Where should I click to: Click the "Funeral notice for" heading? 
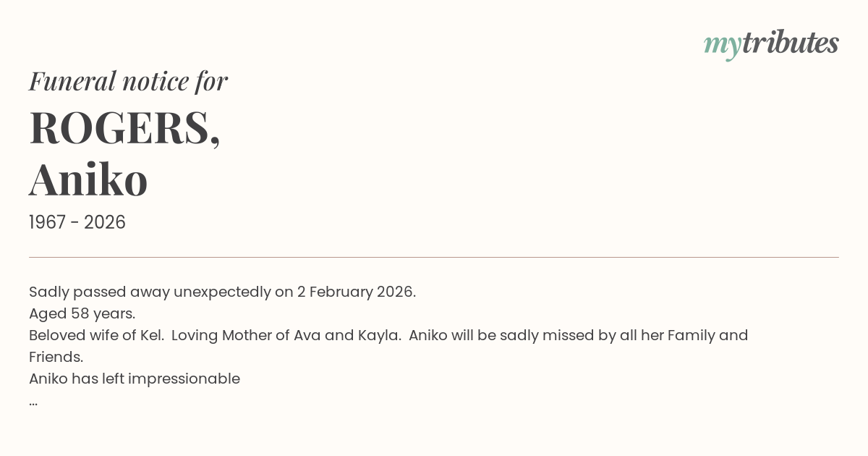(128, 81)
